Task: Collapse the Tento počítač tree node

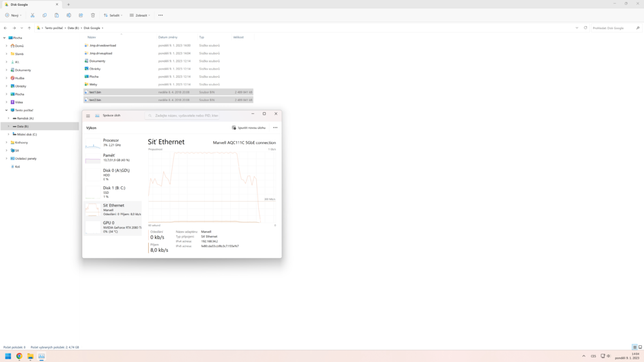Action: click(x=6, y=110)
